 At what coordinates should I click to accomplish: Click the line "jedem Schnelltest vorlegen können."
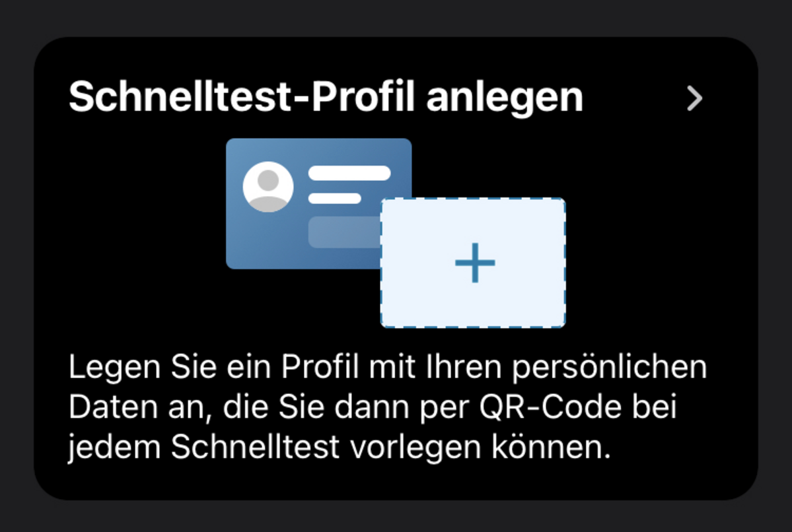tap(340, 448)
